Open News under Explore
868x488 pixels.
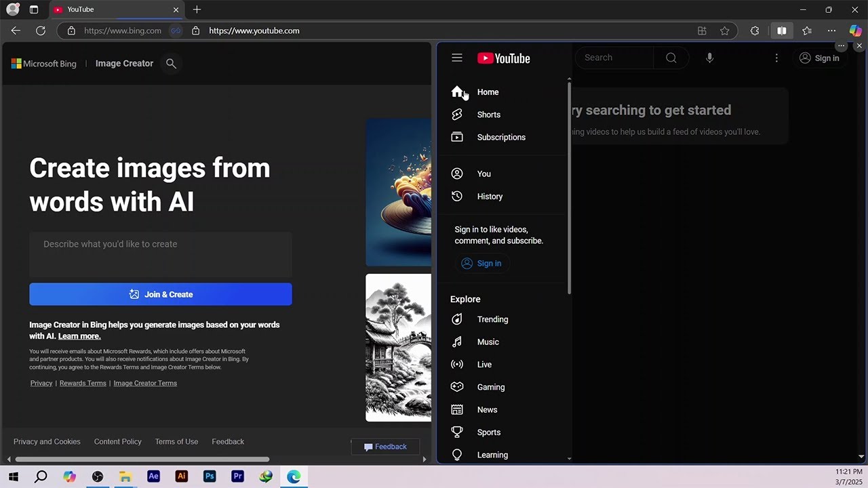(502, 410)
